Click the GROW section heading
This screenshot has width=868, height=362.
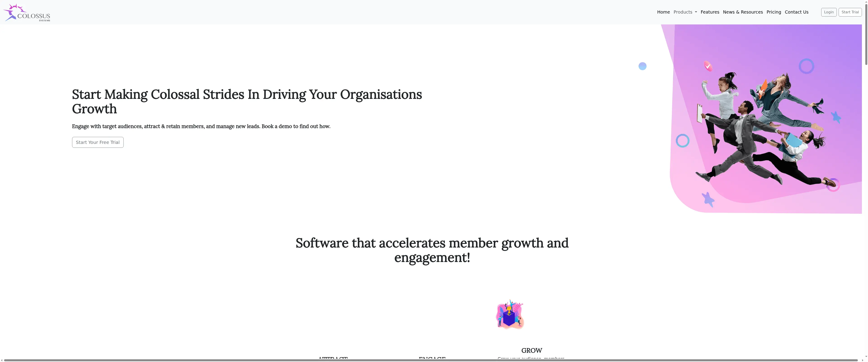pos(531,350)
